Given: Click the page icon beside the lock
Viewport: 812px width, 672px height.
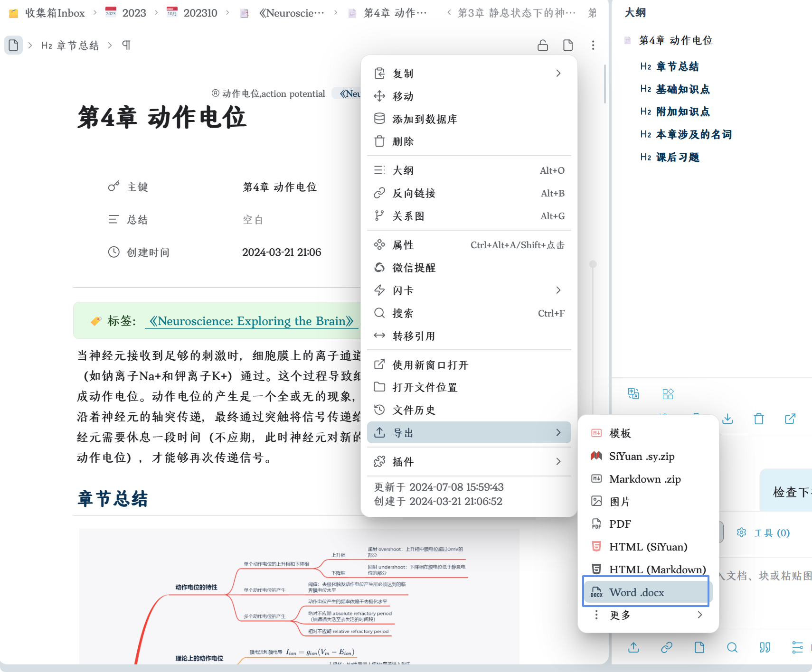Looking at the screenshot, I should [568, 45].
